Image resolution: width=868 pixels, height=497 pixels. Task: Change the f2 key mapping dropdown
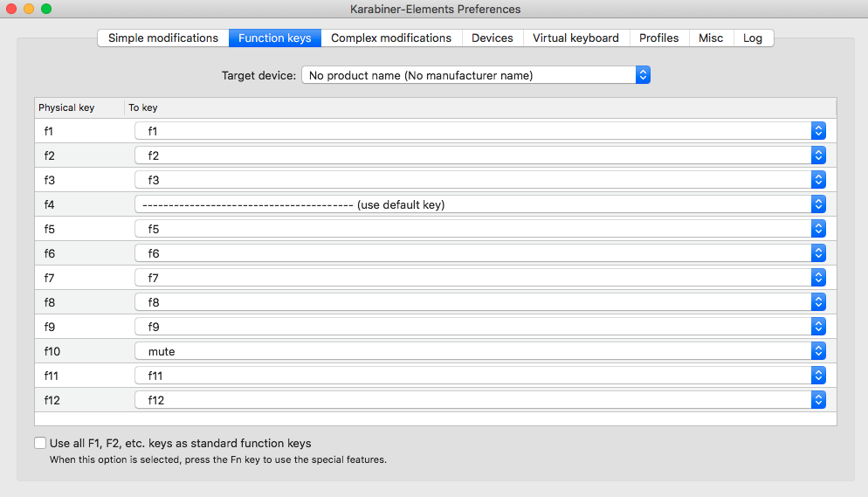480,155
